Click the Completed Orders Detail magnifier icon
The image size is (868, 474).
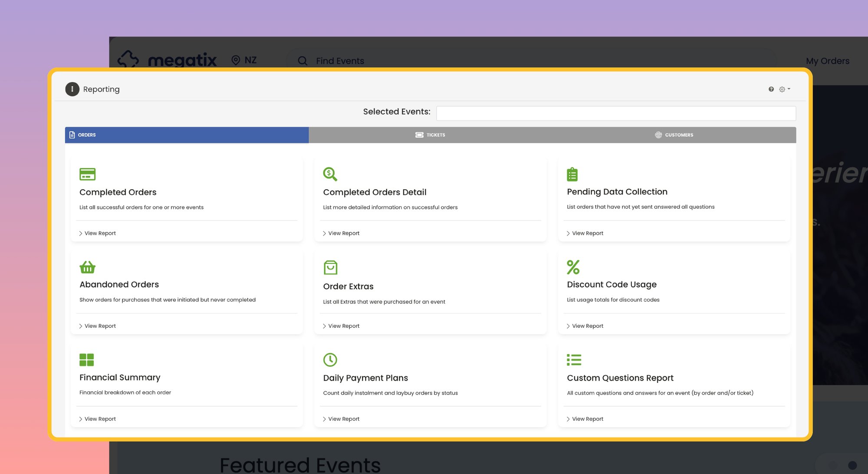point(330,174)
